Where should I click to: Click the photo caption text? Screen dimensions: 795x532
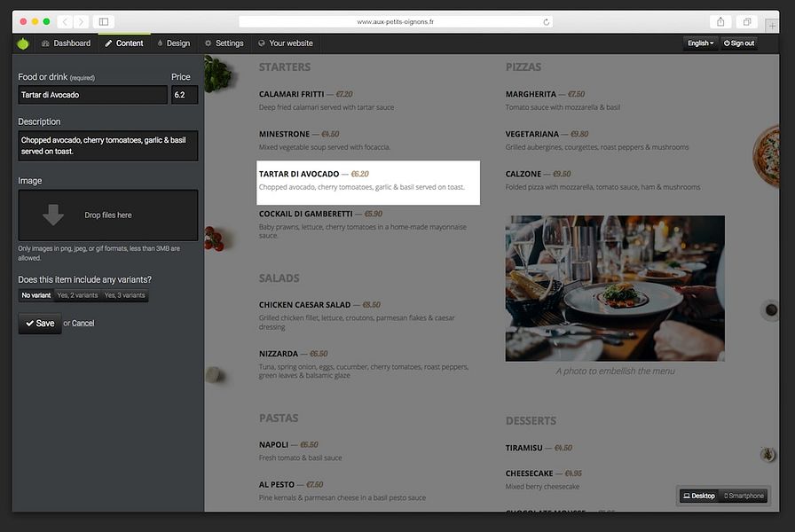point(615,371)
